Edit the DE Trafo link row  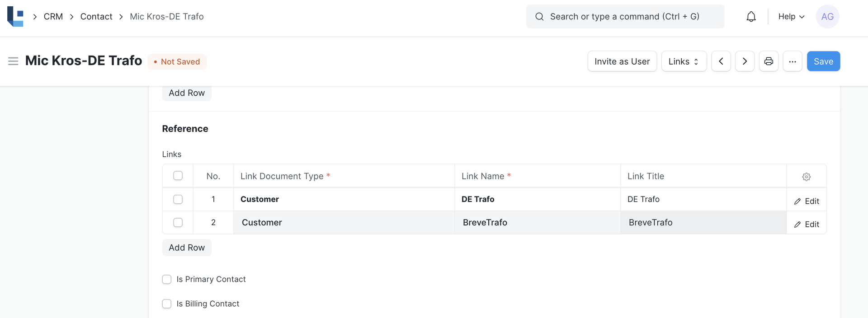pos(807,201)
